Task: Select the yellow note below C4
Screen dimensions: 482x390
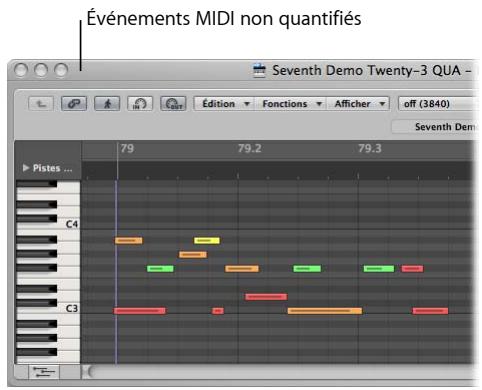Action: coord(207,240)
